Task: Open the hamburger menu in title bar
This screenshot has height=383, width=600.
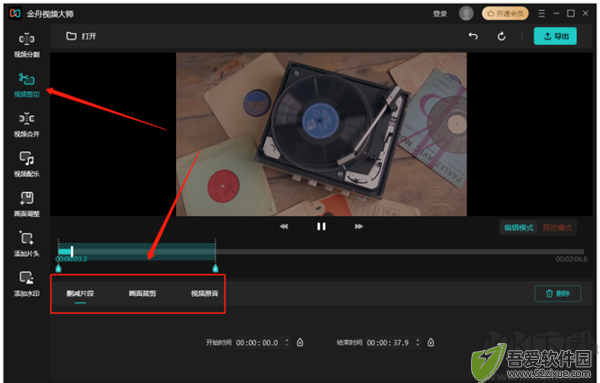Action: (541, 14)
